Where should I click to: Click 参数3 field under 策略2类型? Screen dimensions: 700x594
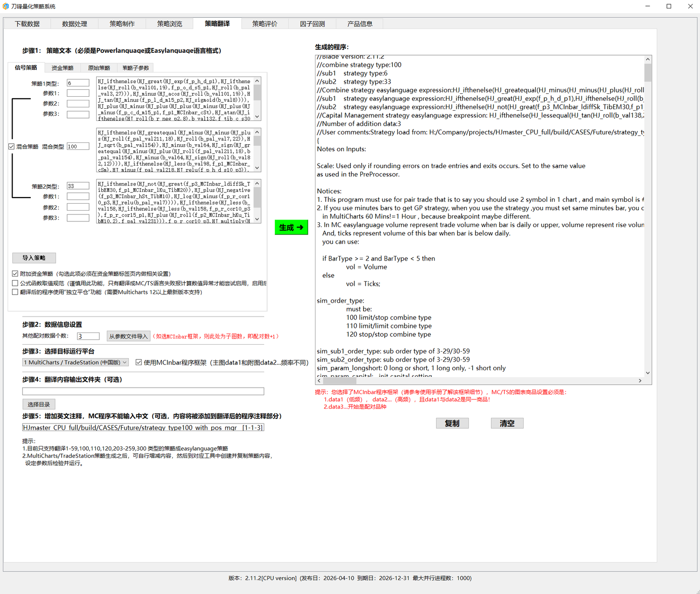[78, 218]
